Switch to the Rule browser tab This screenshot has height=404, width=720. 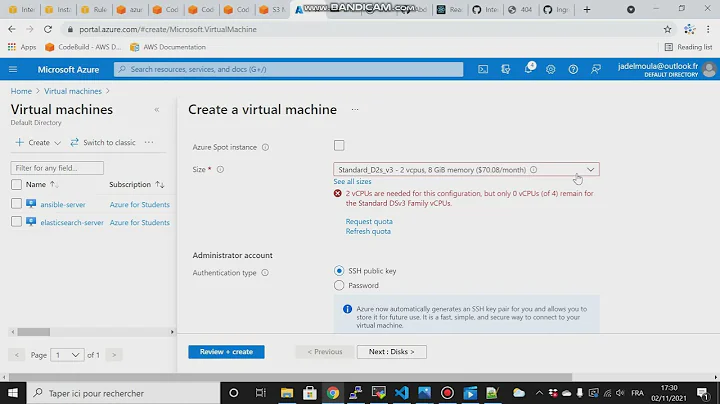pyautogui.click(x=94, y=10)
